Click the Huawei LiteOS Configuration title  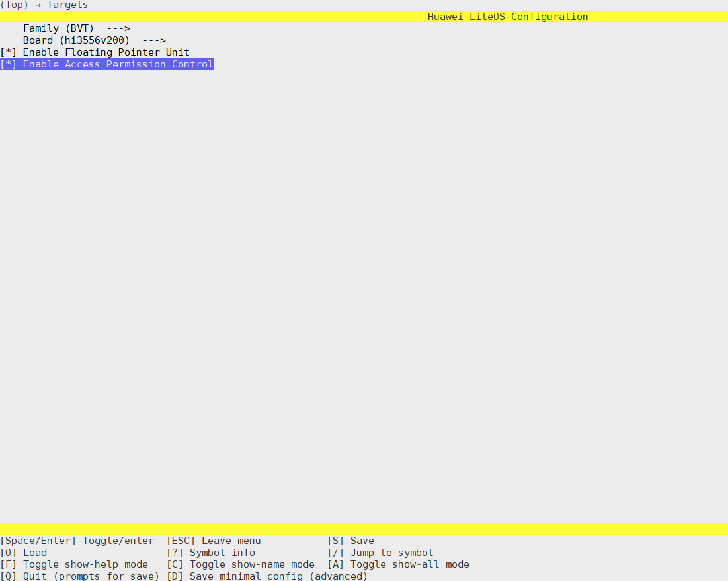(x=507, y=17)
